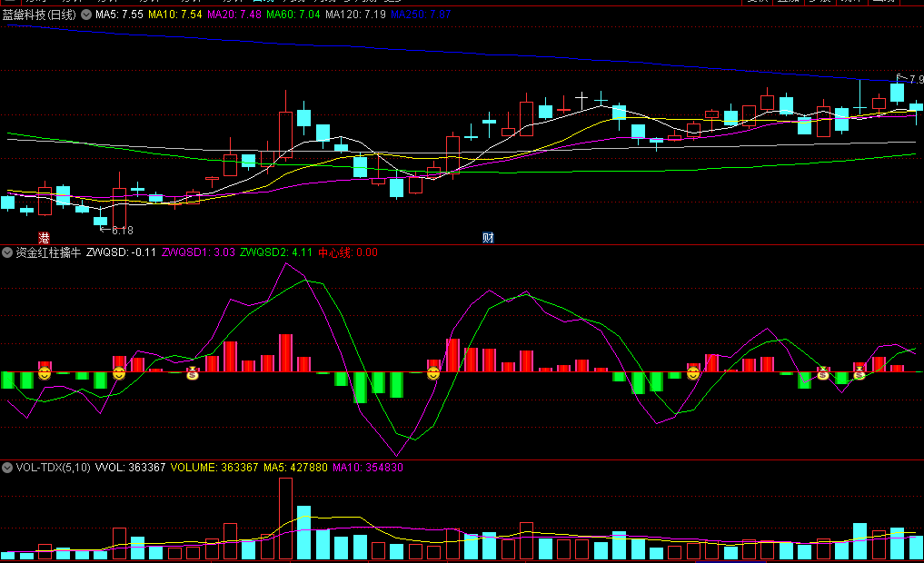The height and width of the screenshot is (563, 924).
Task: Click the ZWQSD2: 4.11 value
Action: 276,252
